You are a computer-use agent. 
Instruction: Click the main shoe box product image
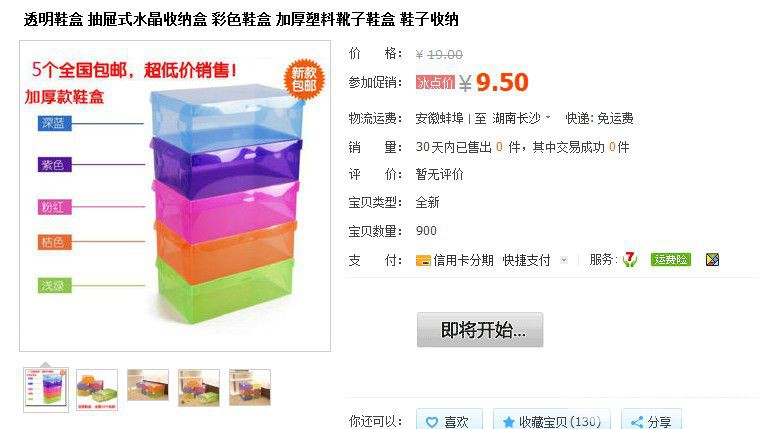tap(175, 196)
